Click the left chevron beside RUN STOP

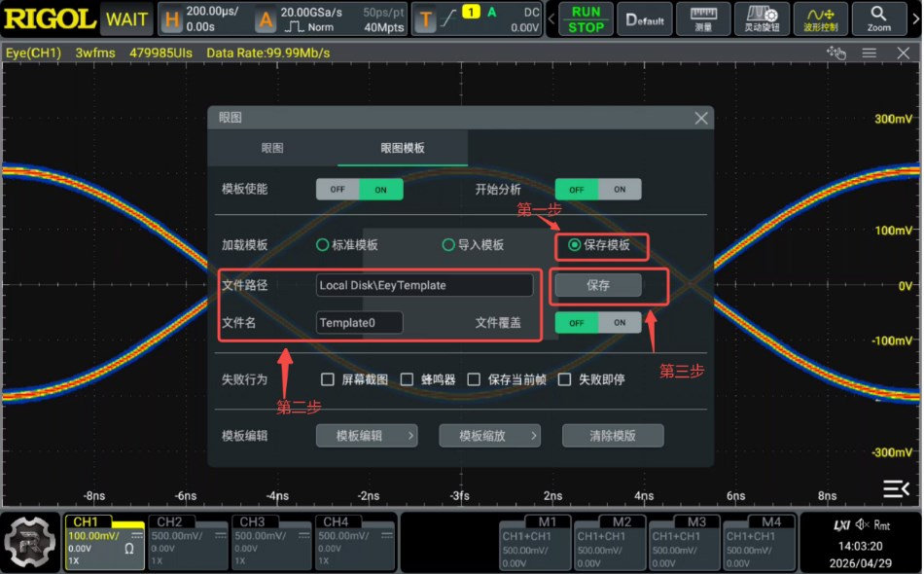(x=551, y=18)
